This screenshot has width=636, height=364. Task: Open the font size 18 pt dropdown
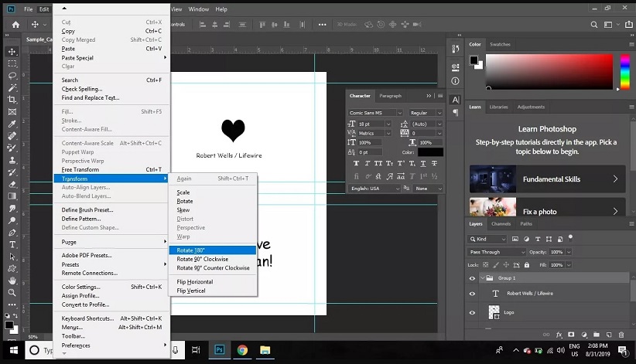[x=388, y=124]
